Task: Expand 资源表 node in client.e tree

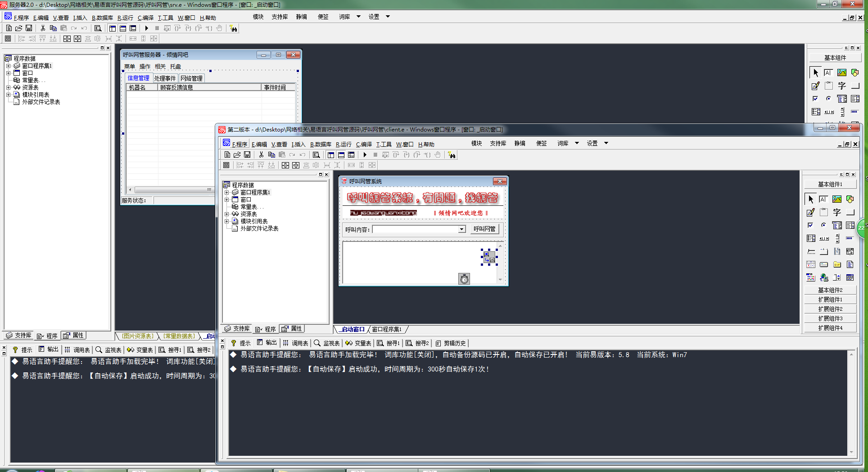Action: 227,214
